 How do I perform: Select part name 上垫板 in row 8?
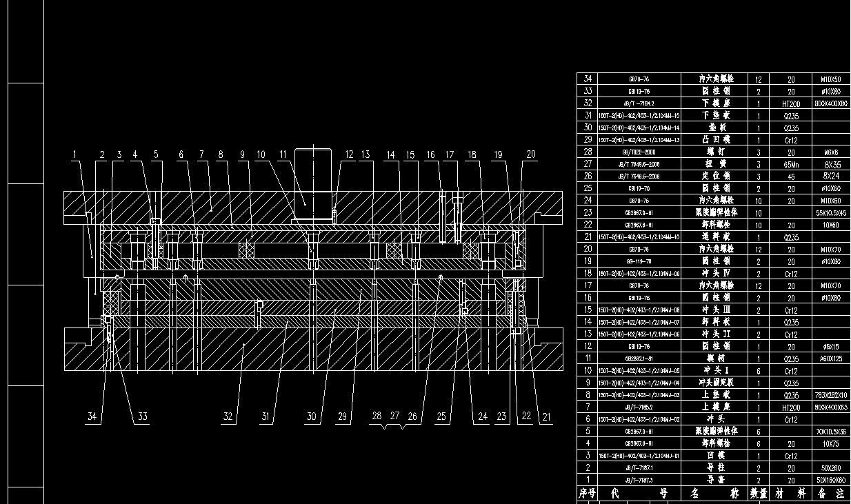coord(715,394)
